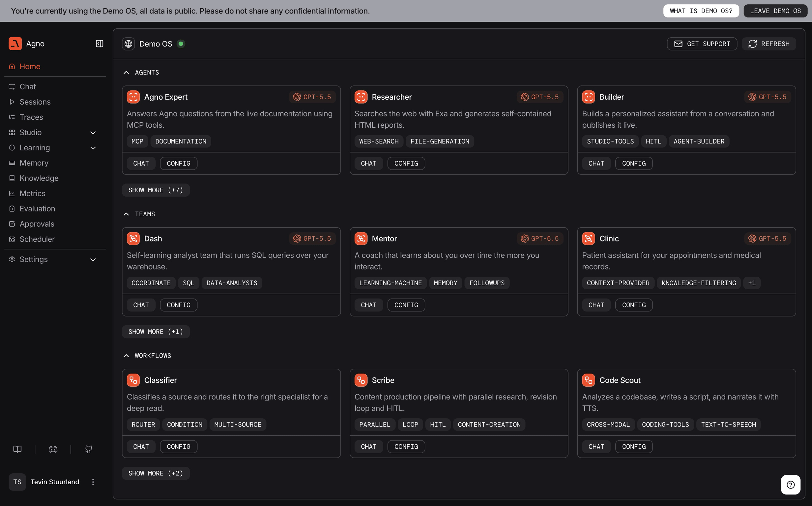Open Metrics in sidebar
812x506 pixels.
(x=55, y=193)
